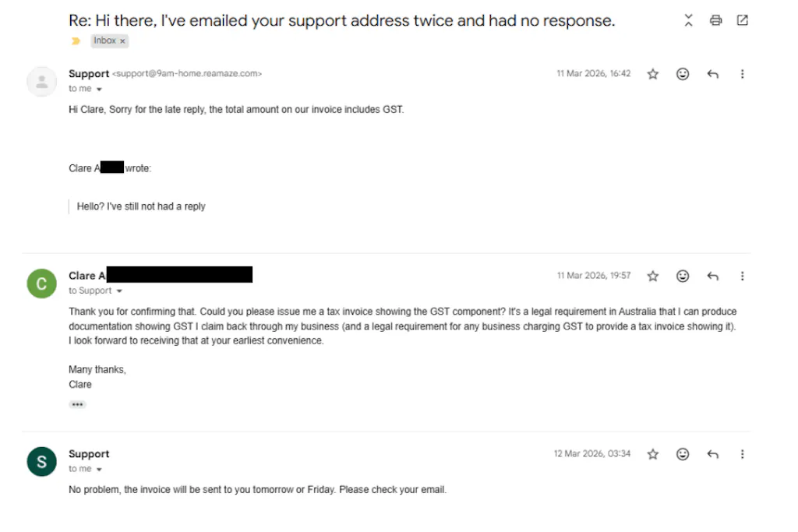Reply to Clare's 19:57 message
This screenshot has height=532, width=798.
712,276
